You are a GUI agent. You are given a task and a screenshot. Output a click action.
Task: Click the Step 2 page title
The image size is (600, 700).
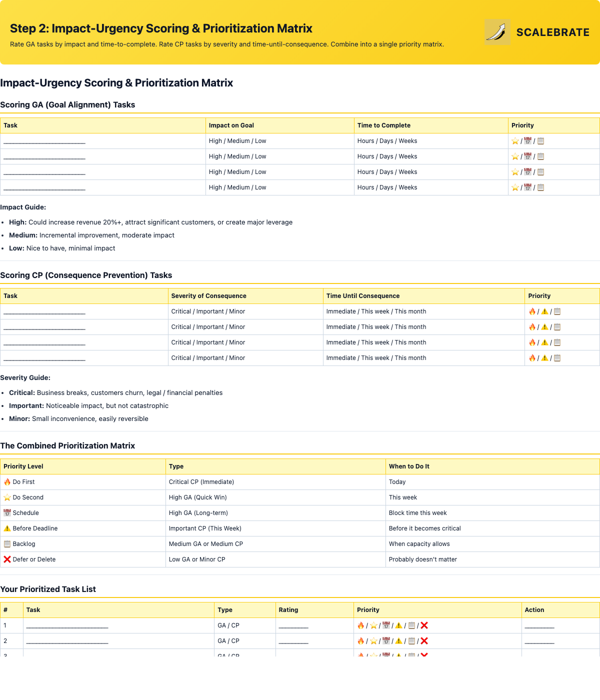click(x=161, y=28)
